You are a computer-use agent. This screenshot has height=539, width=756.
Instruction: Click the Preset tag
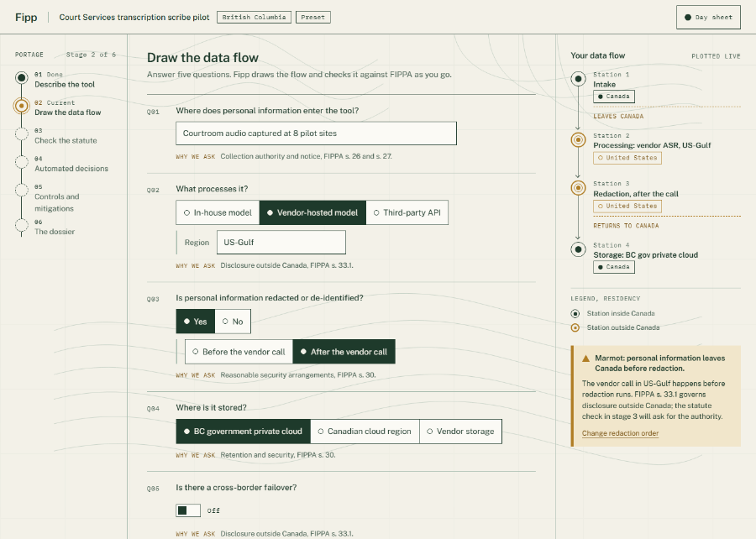[313, 18]
